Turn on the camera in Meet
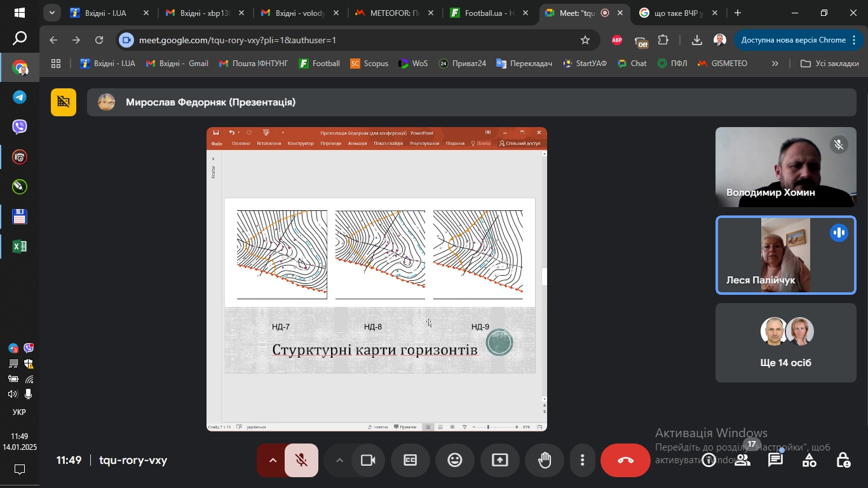Image resolution: width=868 pixels, height=488 pixels. tap(369, 460)
